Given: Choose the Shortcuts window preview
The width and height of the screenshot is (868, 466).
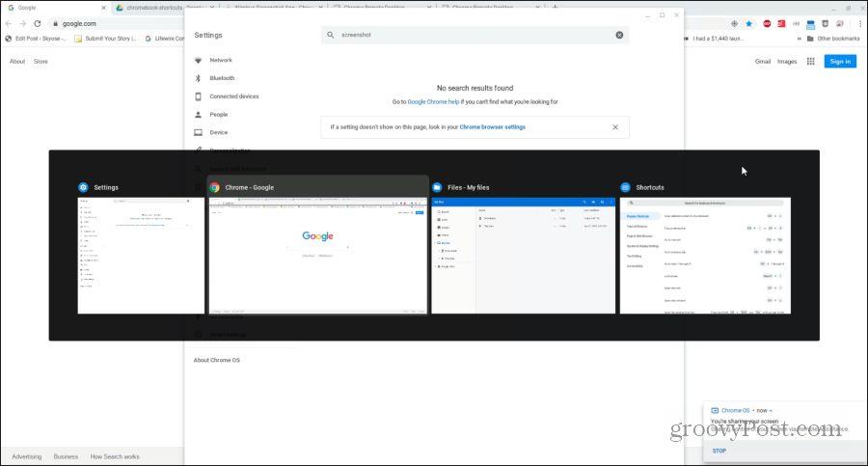Looking at the screenshot, I should 705,249.
